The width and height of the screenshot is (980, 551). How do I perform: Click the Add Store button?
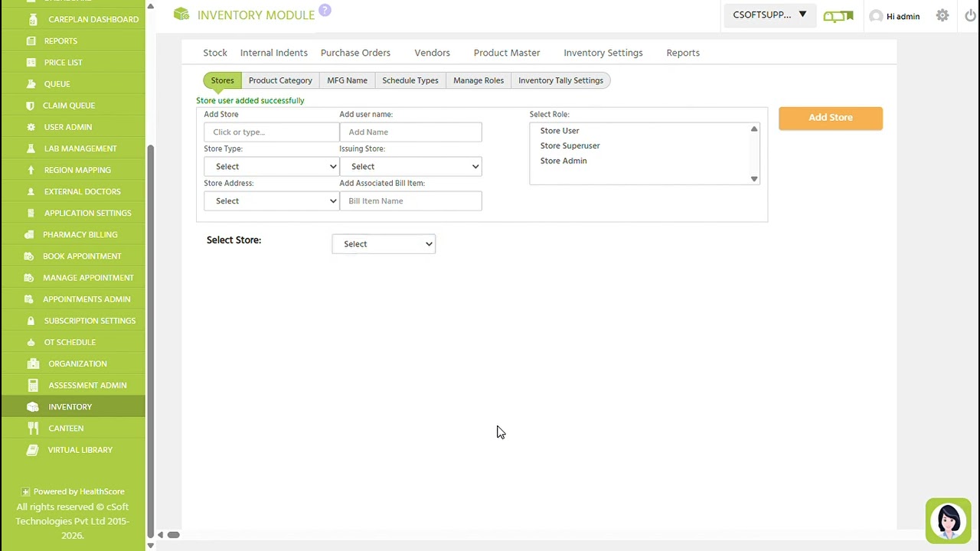(x=831, y=118)
